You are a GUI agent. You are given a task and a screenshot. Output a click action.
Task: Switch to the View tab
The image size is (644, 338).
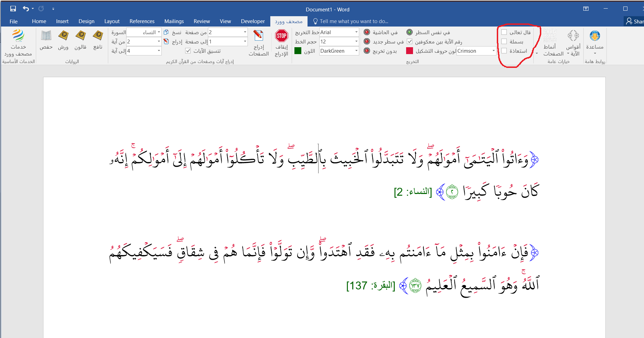point(225,21)
